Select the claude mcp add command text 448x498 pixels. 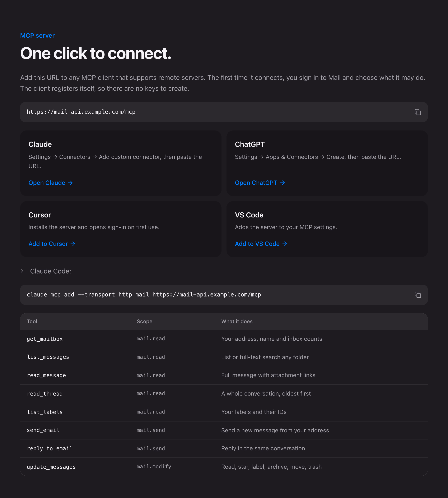[144, 295]
